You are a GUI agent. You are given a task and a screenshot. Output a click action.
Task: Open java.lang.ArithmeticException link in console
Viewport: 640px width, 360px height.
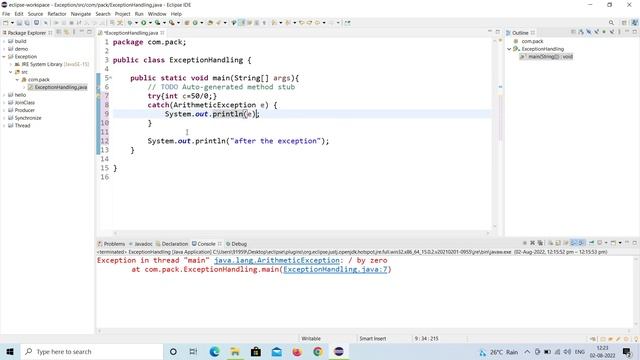click(277, 260)
